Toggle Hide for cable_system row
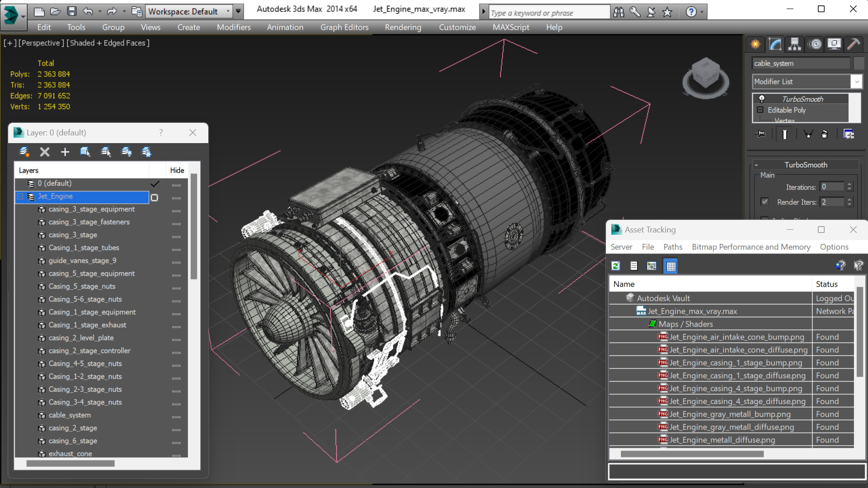 (x=177, y=416)
